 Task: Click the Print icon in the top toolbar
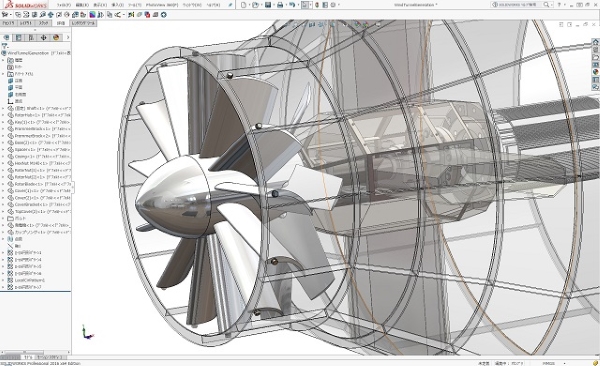tap(280, 5)
